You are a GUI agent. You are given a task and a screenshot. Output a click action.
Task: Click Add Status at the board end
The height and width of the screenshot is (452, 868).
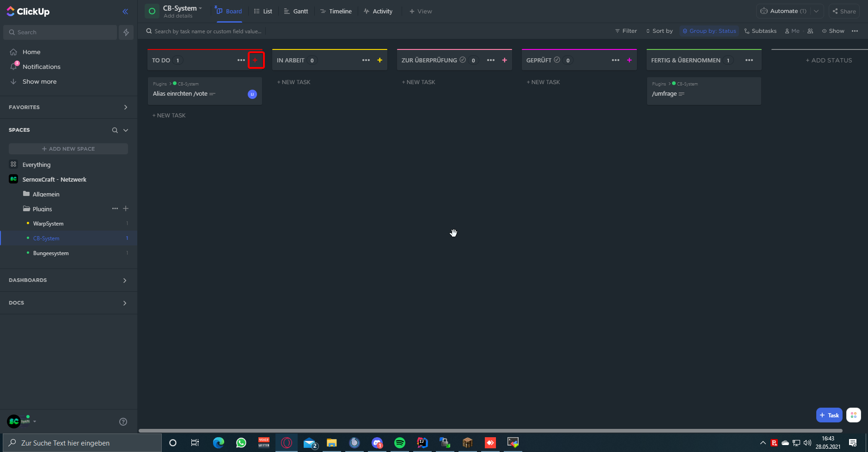829,60
